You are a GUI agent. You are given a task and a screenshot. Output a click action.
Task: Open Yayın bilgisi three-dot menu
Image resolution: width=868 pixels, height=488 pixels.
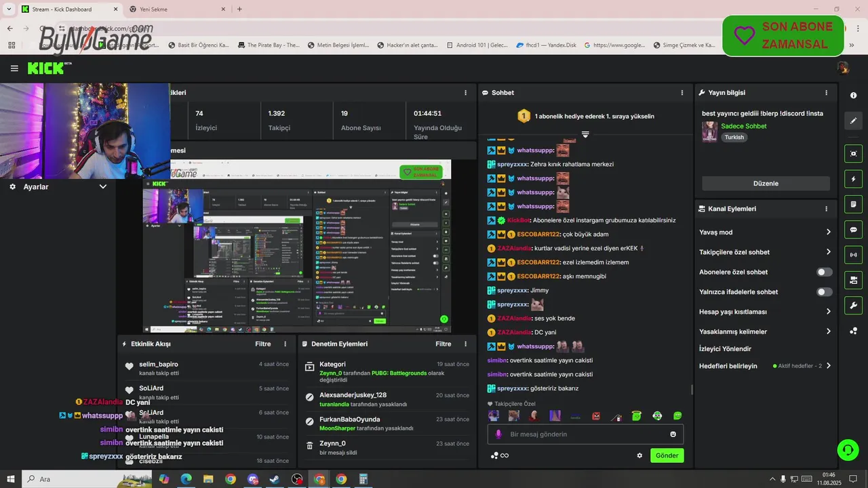click(826, 92)
